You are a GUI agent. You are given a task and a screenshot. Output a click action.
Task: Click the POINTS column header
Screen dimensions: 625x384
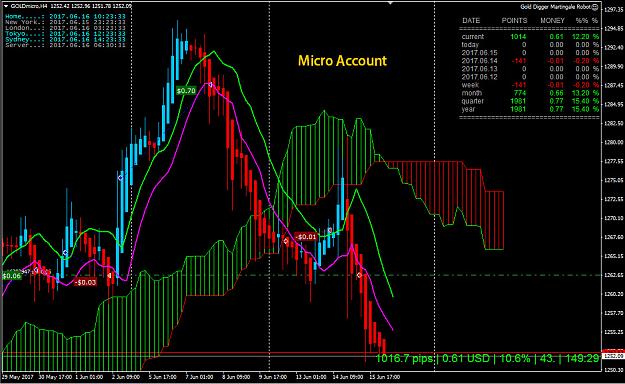514,20
